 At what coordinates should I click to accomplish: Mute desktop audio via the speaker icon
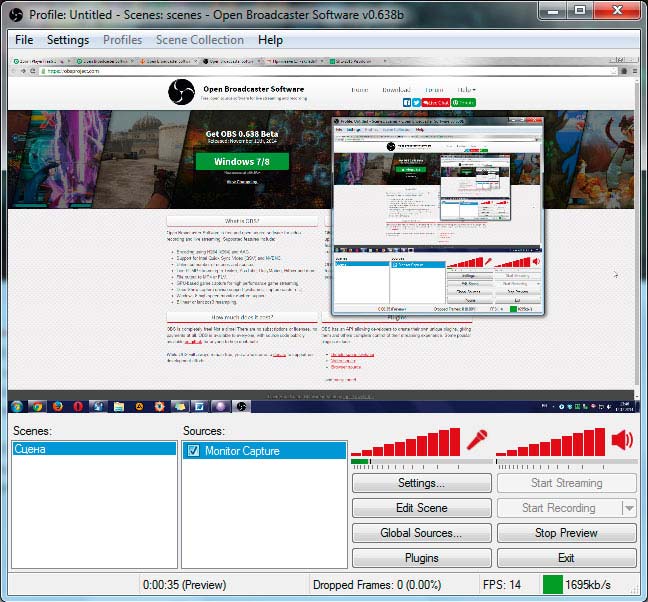(x=622, y=439)
